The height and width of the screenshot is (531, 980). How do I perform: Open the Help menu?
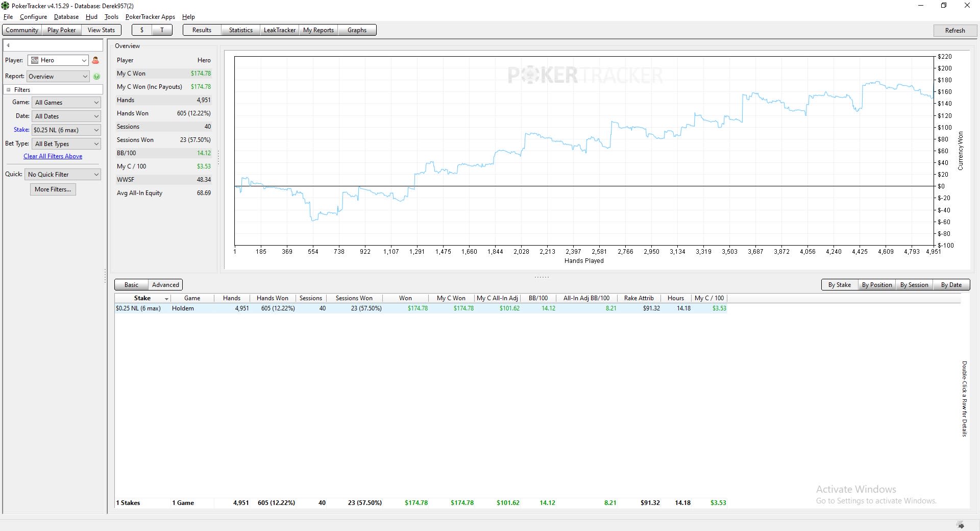[x=188, y=17]
